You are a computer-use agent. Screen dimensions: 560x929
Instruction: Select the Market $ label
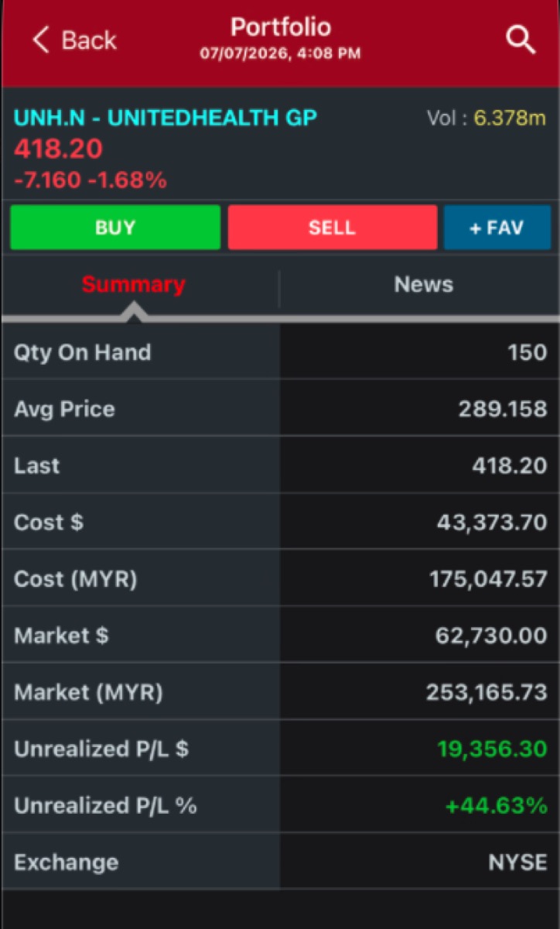point(61,636)
